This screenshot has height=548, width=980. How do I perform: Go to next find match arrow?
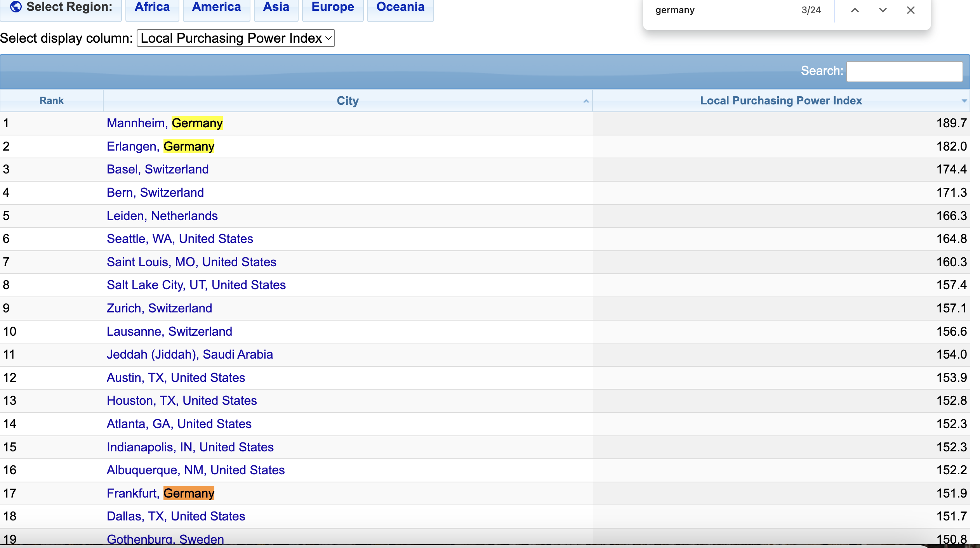[883, 10]
